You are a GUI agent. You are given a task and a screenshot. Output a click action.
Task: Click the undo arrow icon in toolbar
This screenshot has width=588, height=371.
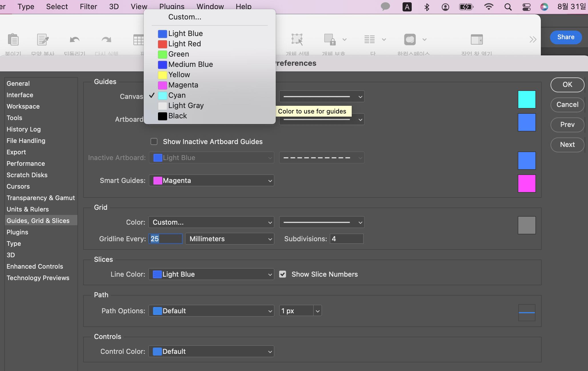[75, 39]
